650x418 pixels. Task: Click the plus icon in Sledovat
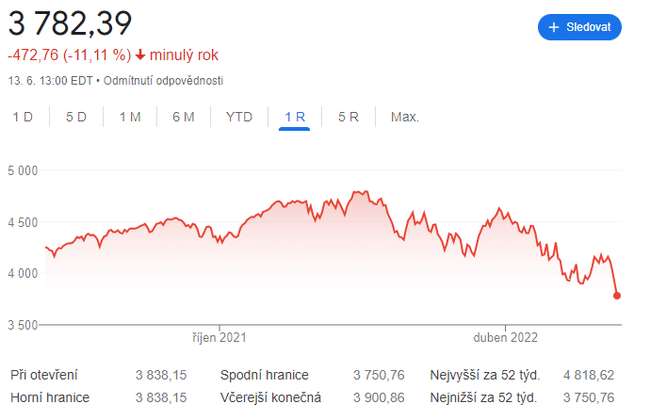point(553,27)
